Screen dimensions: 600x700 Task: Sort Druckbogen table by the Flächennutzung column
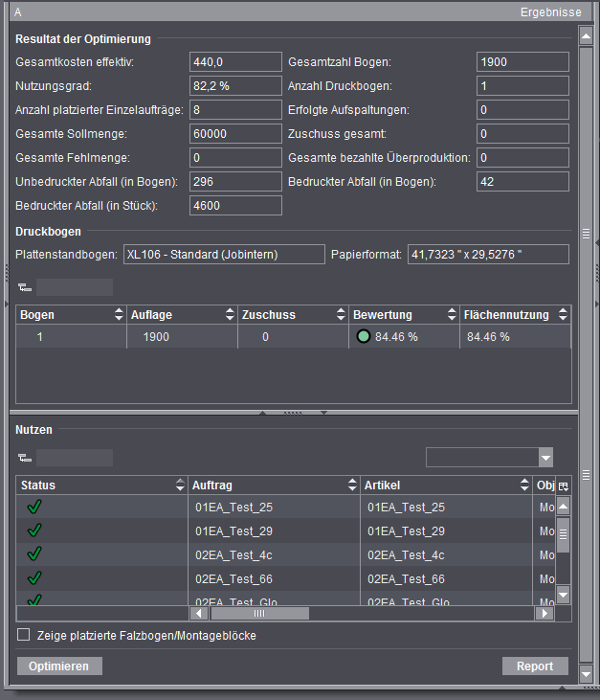pos(563,314)
